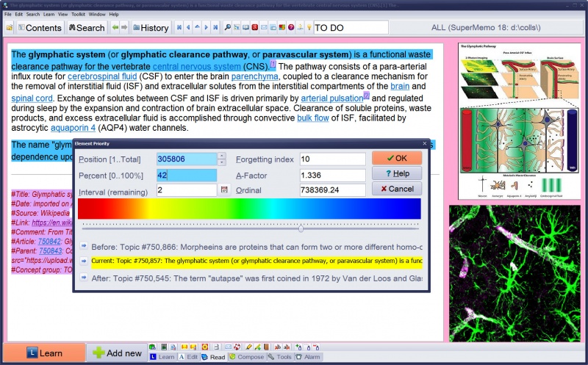Click the green plus bottle icon
588x365 pixels.
coord(298,347)
